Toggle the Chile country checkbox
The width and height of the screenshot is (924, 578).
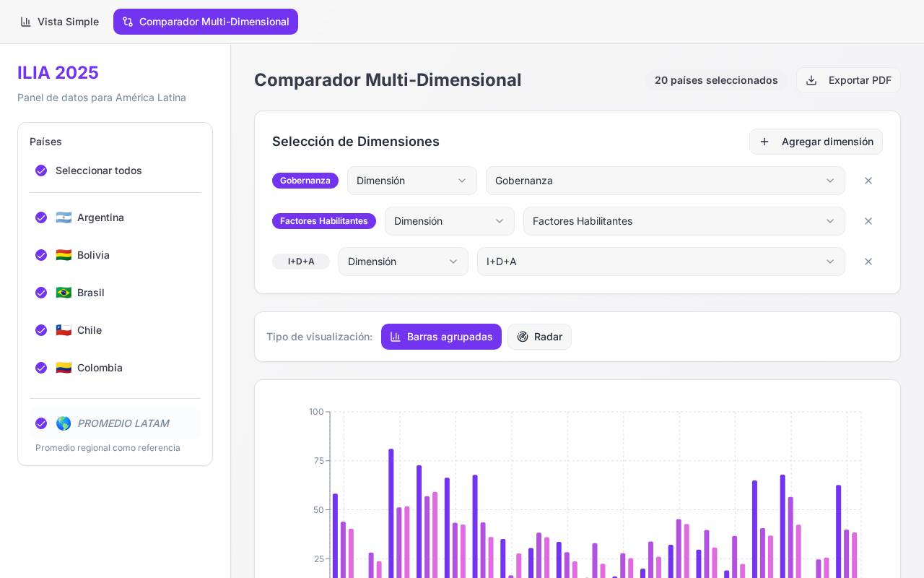(x=41, y=330)
